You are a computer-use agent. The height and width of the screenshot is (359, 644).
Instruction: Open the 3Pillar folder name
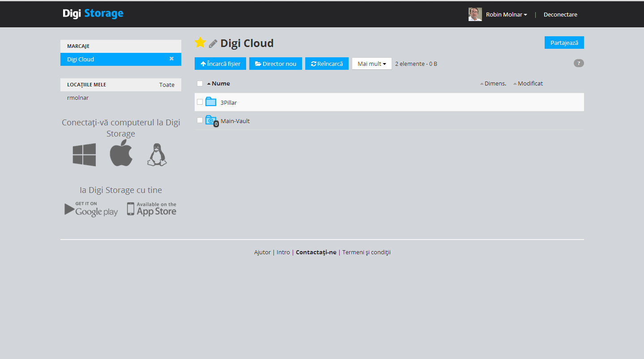(229, 103)
